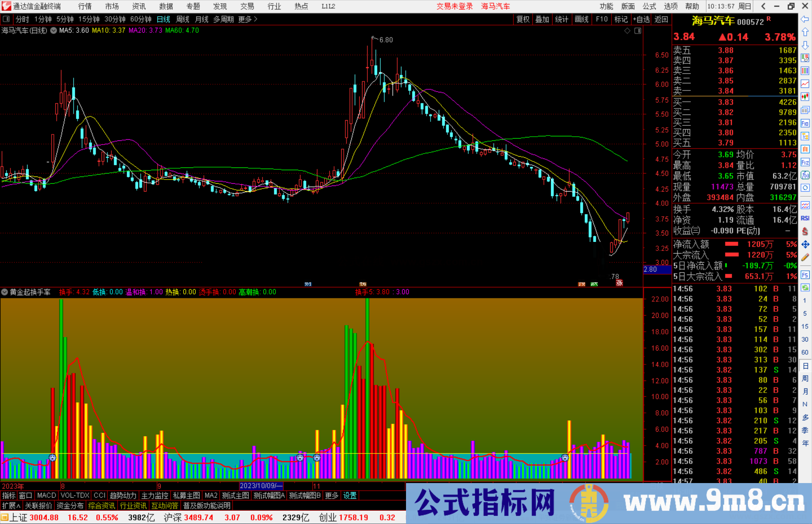Click the 返回 back button
Screen dimensions: 812x524
point(661,19)
